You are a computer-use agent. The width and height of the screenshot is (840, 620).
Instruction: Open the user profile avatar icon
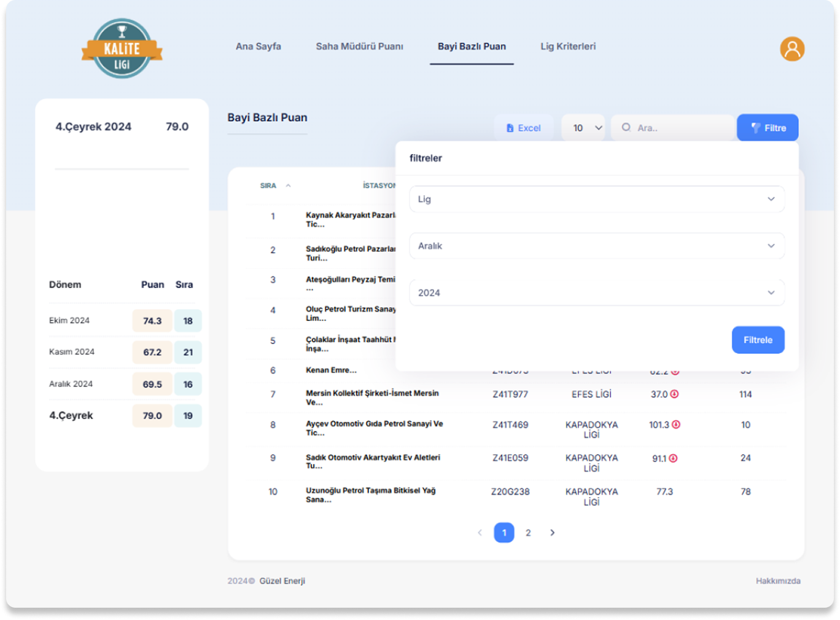(792, 49)
